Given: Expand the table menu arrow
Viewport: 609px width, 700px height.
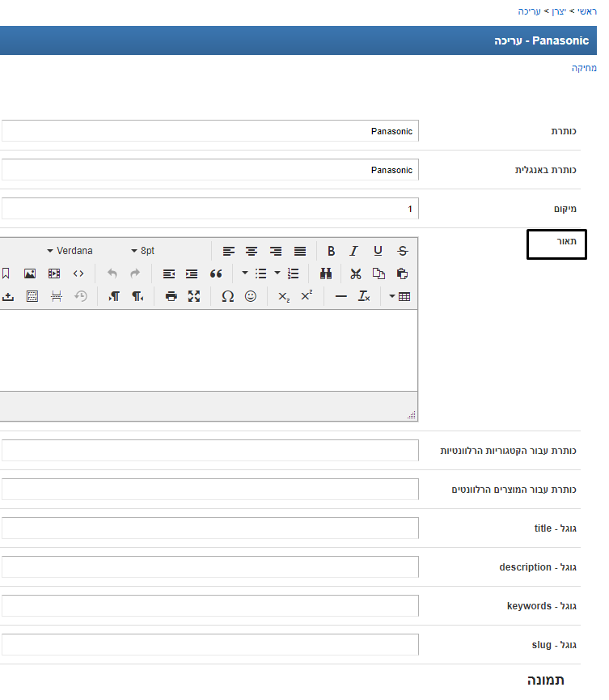Looking at the screenshot, I should point(391,296).
